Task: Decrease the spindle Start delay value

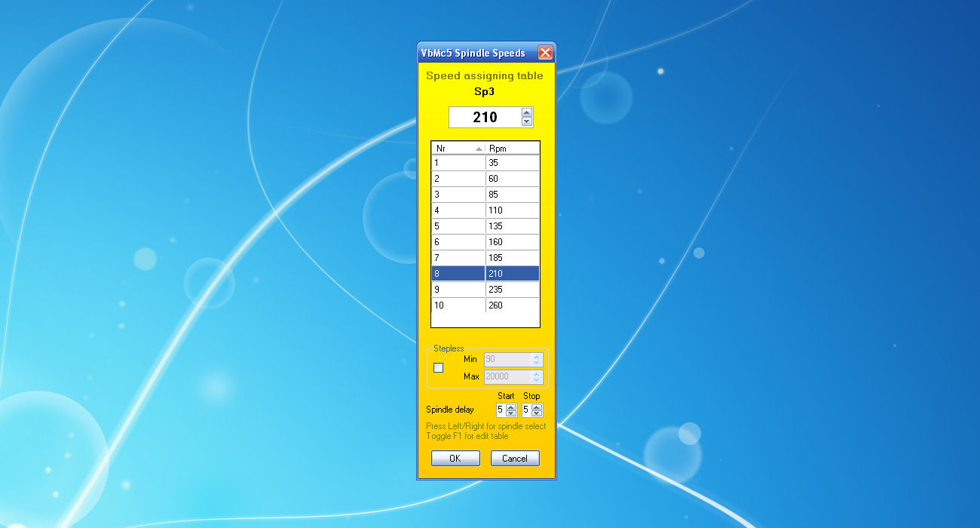Action: 511,413
